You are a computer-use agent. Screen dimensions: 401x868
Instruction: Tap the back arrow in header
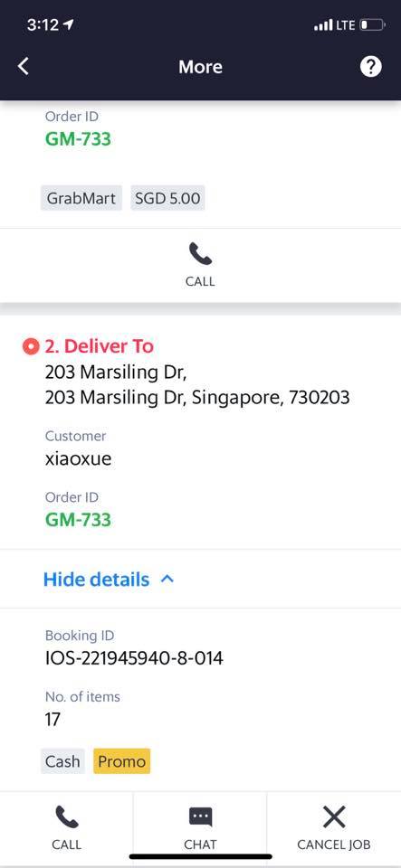(23, 67)
